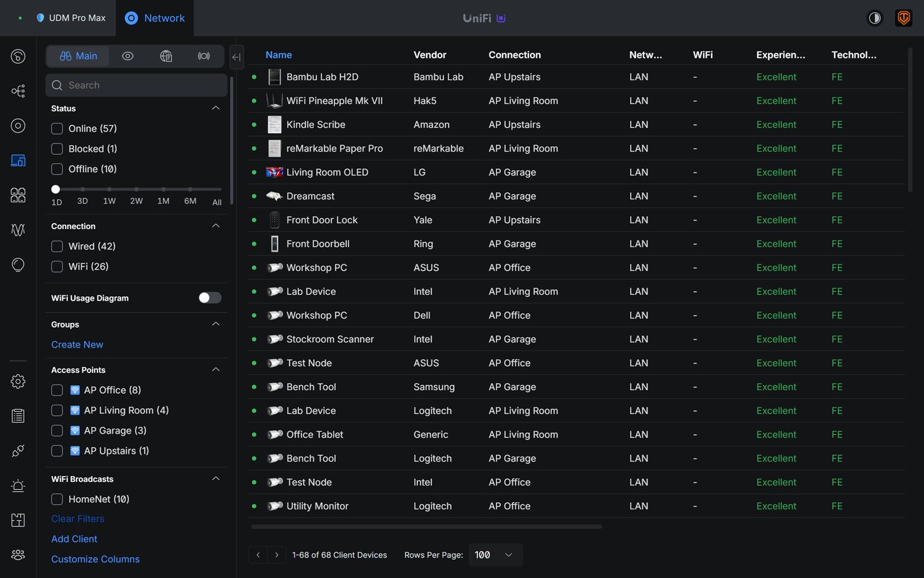Click the theme contrast icon in header
This screenshot has width=924, height=578.
pyautogui.click(x=875, y=18)
